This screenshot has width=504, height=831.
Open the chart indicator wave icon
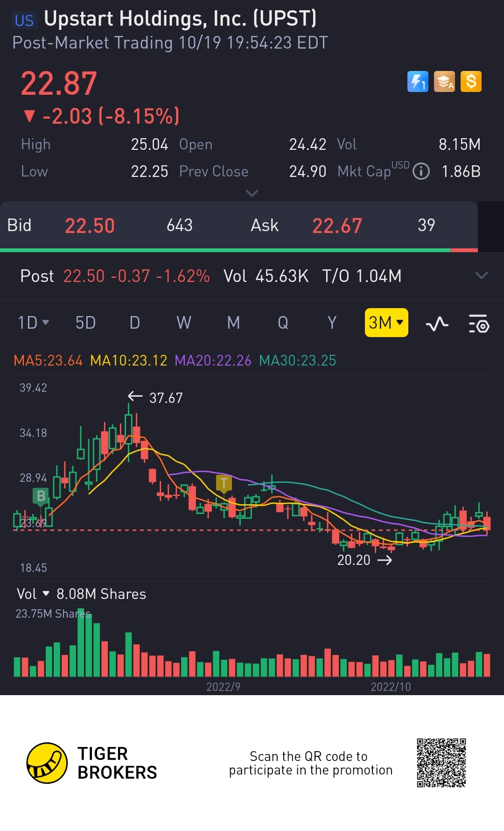click(x=437, y=323)
